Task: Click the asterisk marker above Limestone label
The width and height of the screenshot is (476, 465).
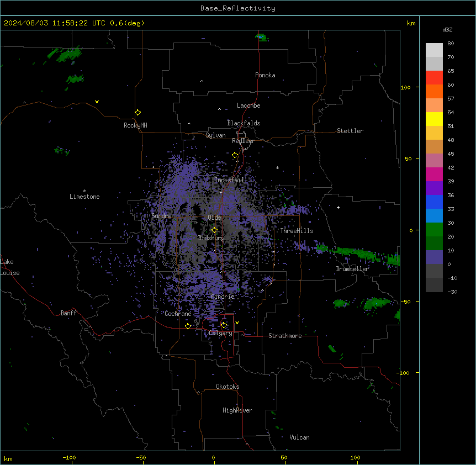Action: tap(84, 191)
